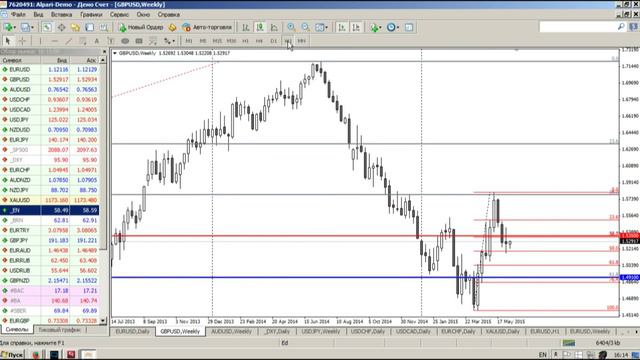This screenshot has height=360, width=640.
Task: Select the Fibonacci retracement tool
Action: 153,41
